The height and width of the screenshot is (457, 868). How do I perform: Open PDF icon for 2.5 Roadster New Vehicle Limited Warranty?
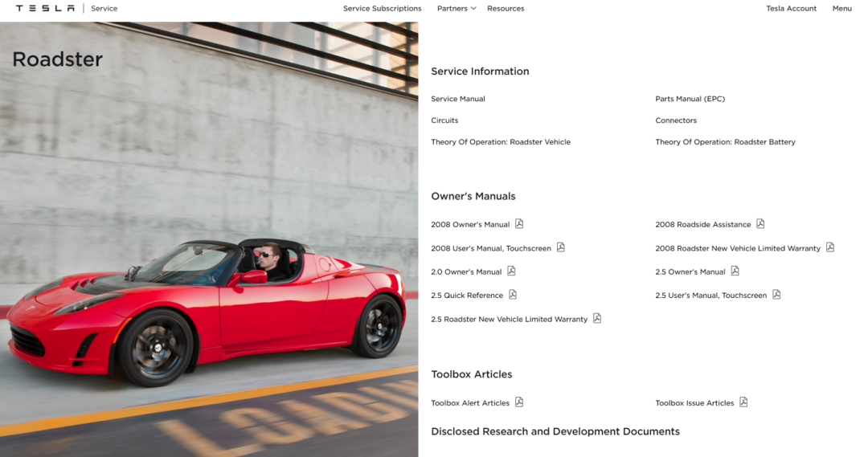pyautogui.click(x=596, y=318)
